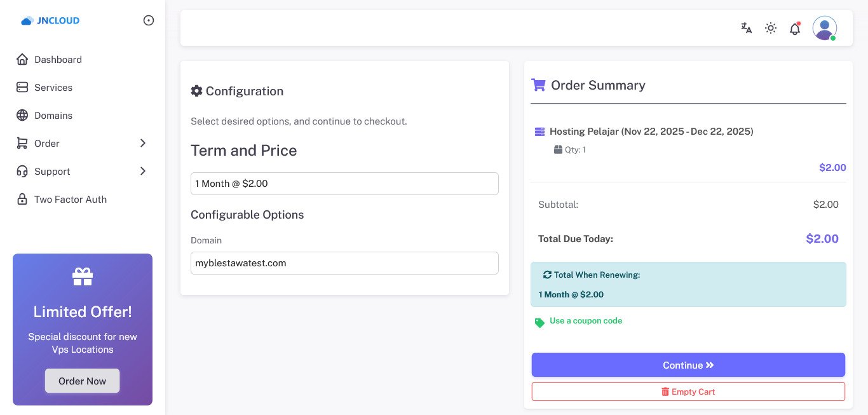Click the gift icon in offer card
Viewport: 868px width, 415px height.
83,276
